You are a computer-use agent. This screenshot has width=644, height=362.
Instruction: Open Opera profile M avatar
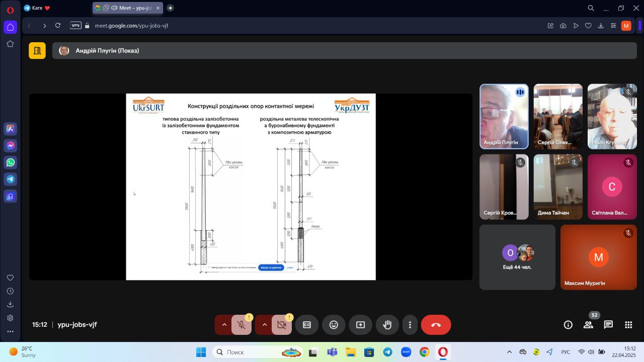click(x=626, y=26)
